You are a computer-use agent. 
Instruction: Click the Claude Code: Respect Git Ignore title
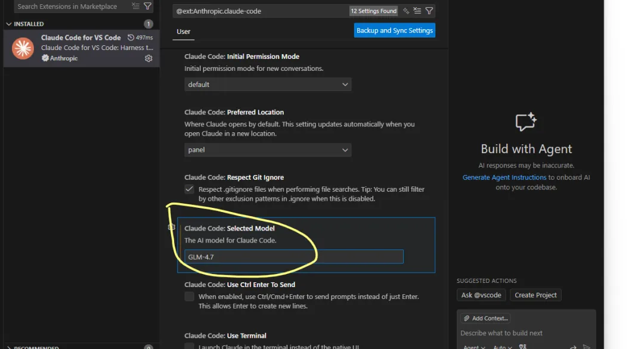[234, 177]
